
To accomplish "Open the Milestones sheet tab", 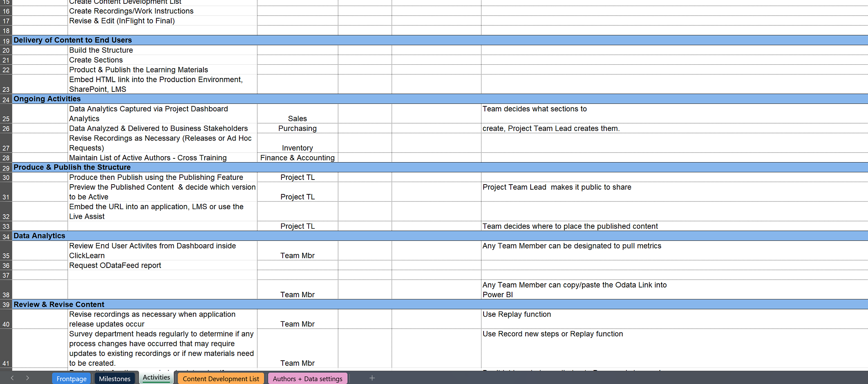I will (x=115, y=379).
